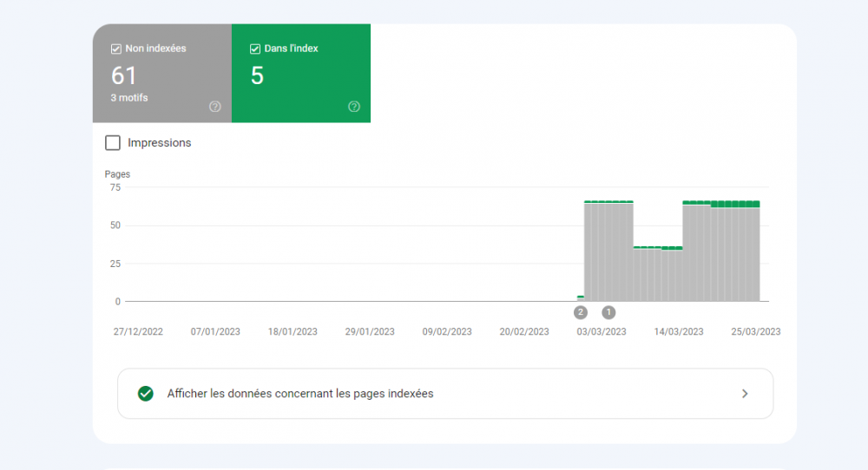Click the 20/02/2023 date label
868x470 pixels.
[x=524, y=332]
